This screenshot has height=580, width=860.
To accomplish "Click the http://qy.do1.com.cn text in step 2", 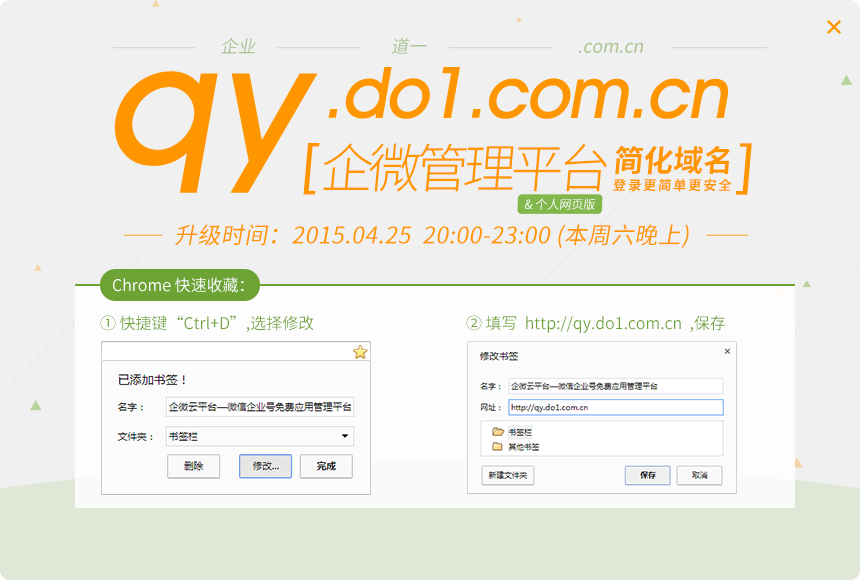I will (603, 323).
